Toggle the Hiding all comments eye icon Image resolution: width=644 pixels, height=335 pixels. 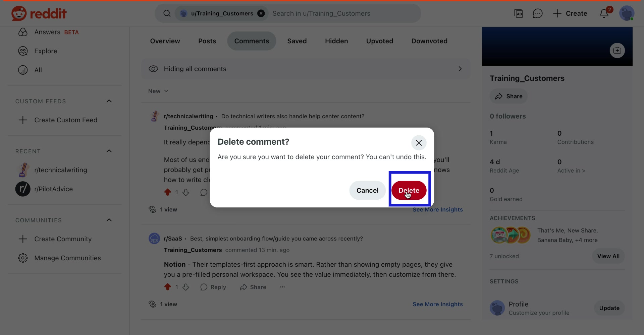click(x=153, y=69)
